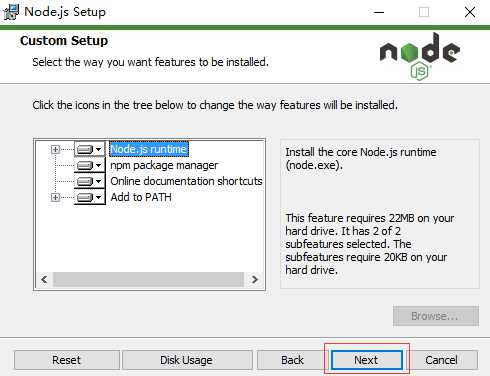Click the Reset button
Viewport: 490px width, 376px height.
[x=67, y=360]
